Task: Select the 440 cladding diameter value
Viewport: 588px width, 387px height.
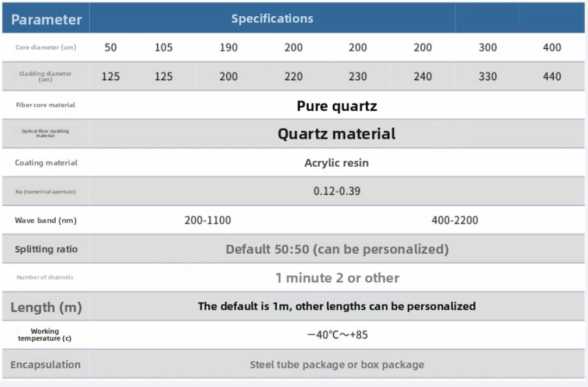Action: (552, 77)
